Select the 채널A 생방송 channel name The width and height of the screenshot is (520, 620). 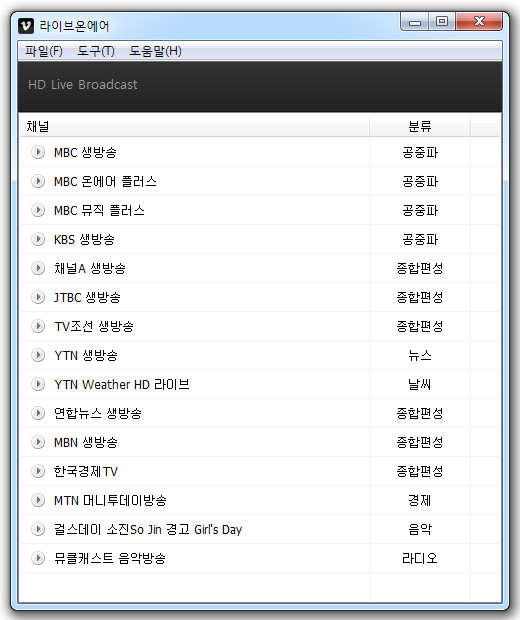(x=90, y=268)
